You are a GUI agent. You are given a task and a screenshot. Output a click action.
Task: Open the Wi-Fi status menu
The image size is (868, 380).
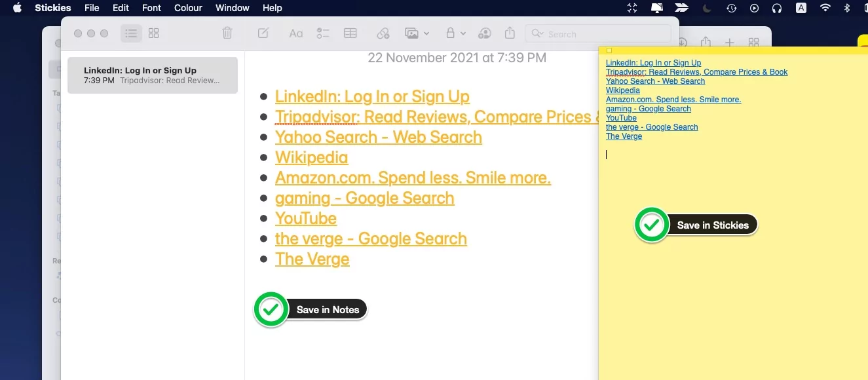click(825, 8)
